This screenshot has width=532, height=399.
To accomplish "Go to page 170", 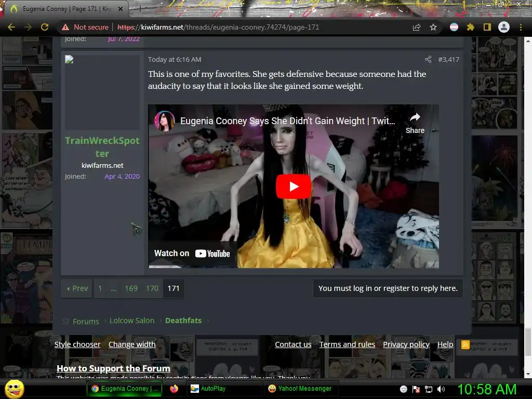I will [x=152, y=288].
